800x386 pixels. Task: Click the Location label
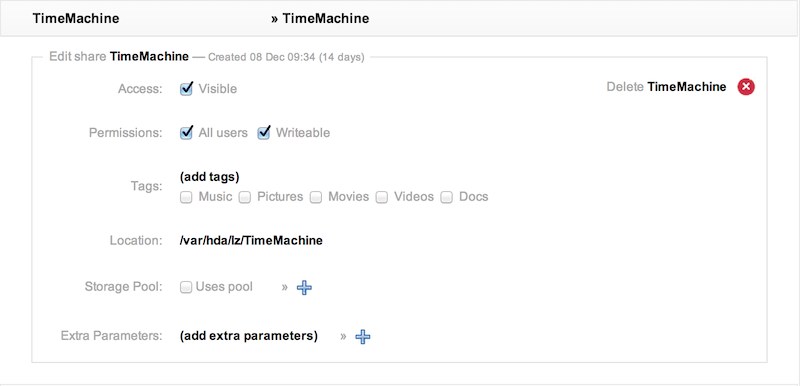click(x=136, y=240)
